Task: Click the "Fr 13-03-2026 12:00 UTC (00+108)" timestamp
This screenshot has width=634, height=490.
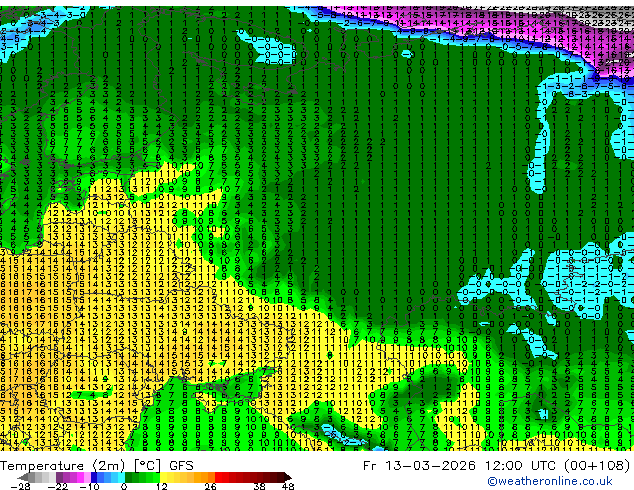Action: click(x=496, y=466)
